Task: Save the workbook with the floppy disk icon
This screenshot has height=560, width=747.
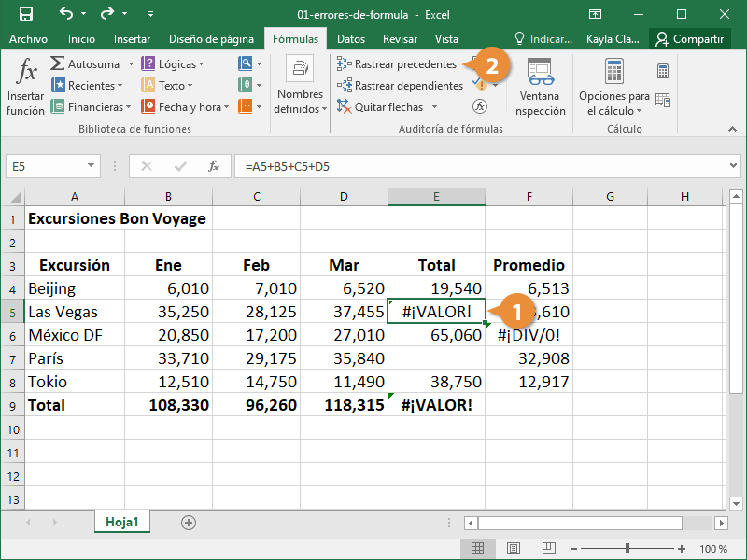Action: [25, 14]
